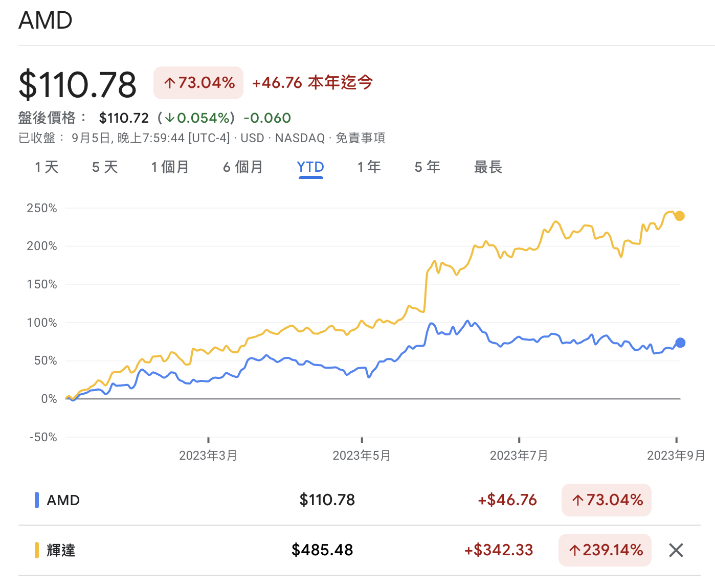
Task: Click the 2023年3月 axis label
Action: tap(208, 456)
